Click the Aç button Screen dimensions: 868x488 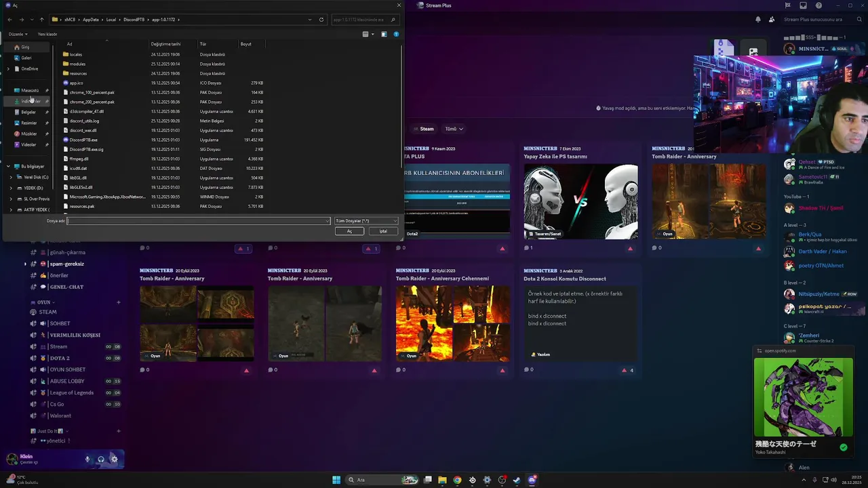tap(350, 231)
